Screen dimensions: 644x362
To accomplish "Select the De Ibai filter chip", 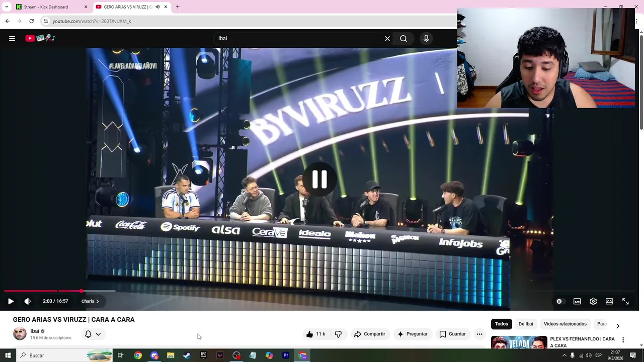I will click(x=526, y=324).
